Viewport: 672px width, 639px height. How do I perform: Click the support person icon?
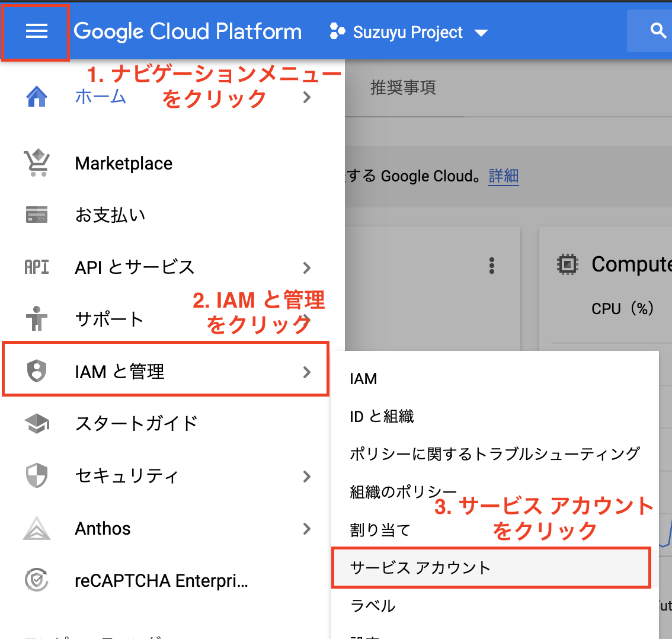coord(37,319)
